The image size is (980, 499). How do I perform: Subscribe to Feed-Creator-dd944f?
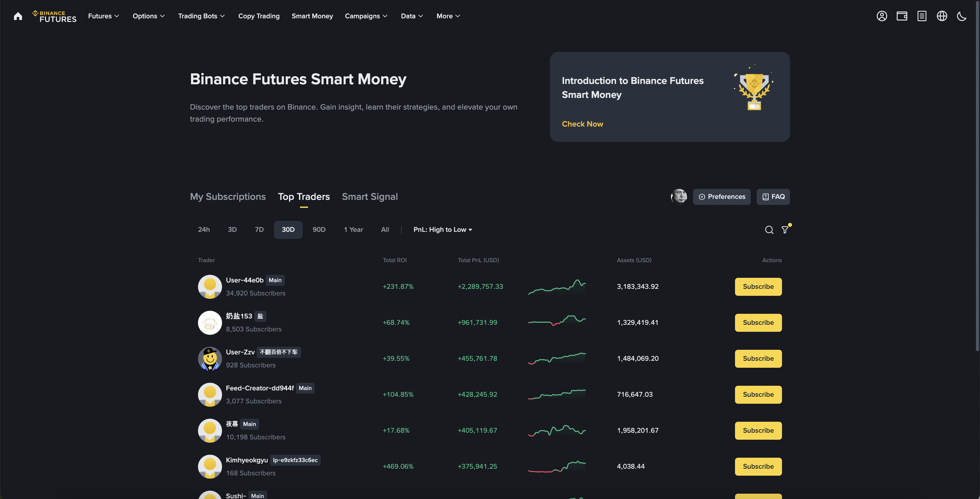(x=758, y=394)
